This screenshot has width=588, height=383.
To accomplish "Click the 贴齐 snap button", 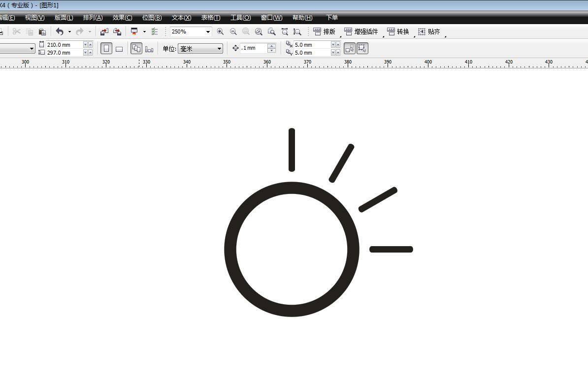I will [429, 32].
